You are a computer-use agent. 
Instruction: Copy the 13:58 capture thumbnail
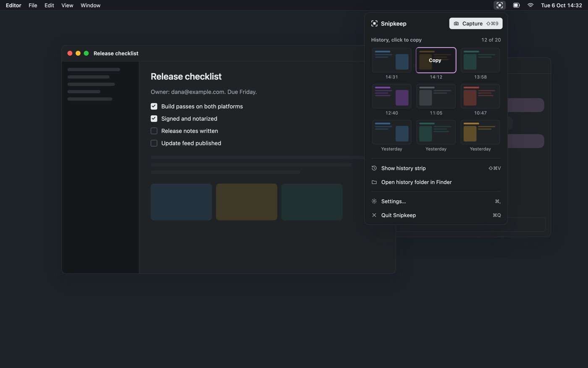point(480,60)
